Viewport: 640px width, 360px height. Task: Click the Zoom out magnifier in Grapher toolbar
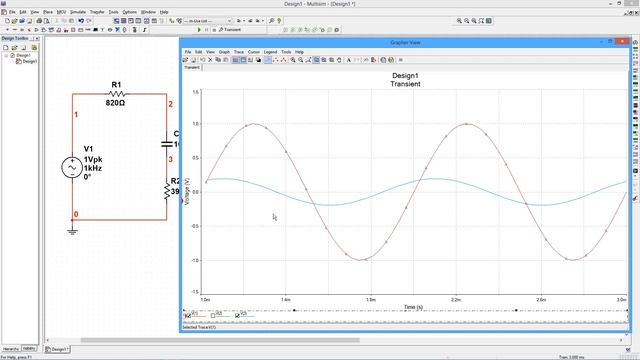coord(300,60)
